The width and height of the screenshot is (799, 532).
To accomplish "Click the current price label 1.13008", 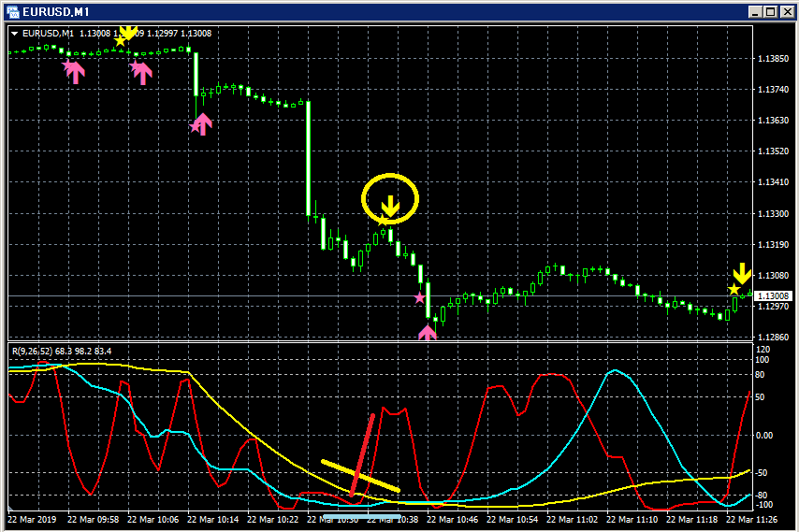I will click(774, 295).
